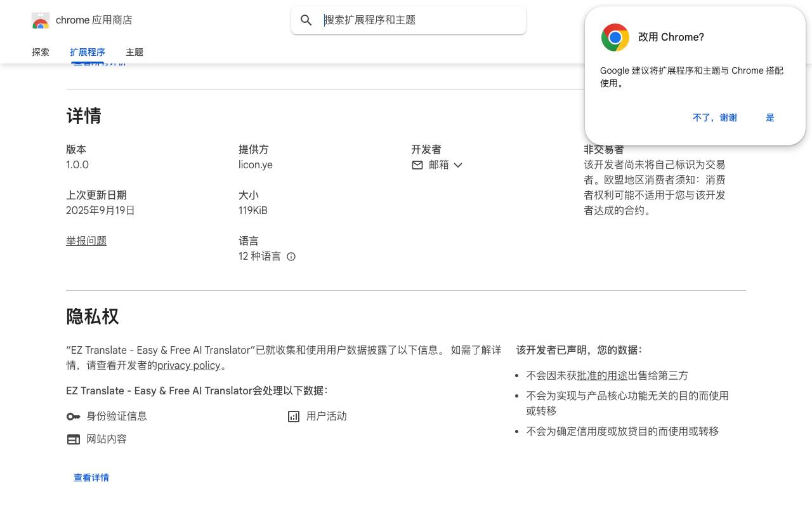This screenshot has width=812, height=508.
Task: Click the key icon for 身份验证信息
Action: point(74,417)
